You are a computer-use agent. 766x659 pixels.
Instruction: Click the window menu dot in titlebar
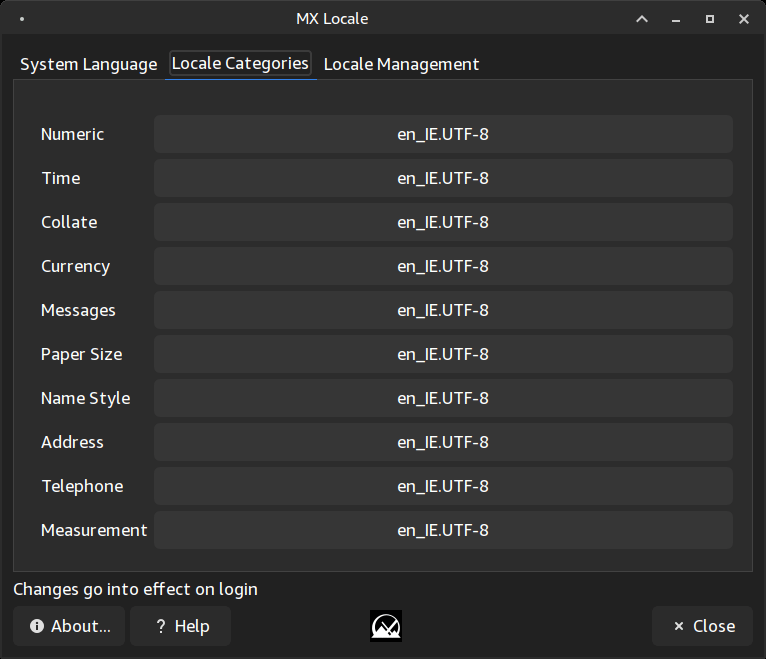click(22, 19)
